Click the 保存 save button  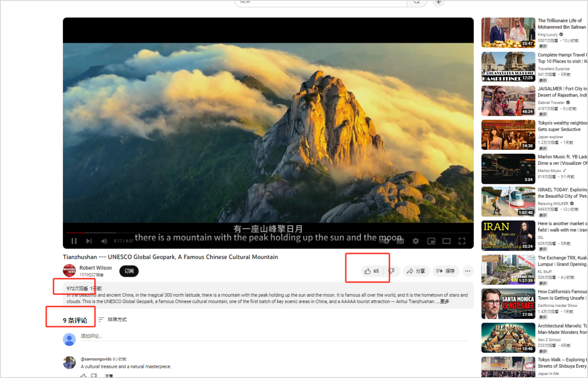pyautogui.click(x=445, y=271)
